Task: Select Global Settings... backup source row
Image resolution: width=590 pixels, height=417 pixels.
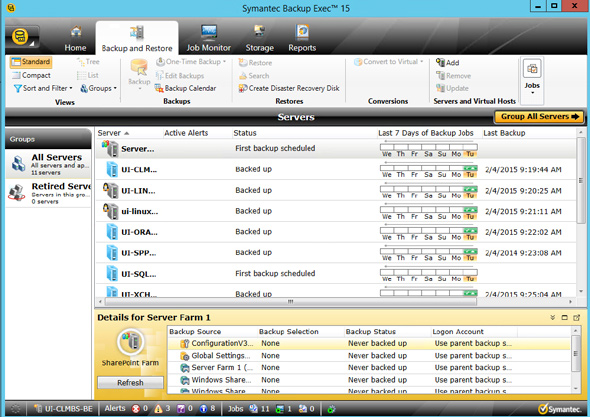Action: tap(369, 356)
